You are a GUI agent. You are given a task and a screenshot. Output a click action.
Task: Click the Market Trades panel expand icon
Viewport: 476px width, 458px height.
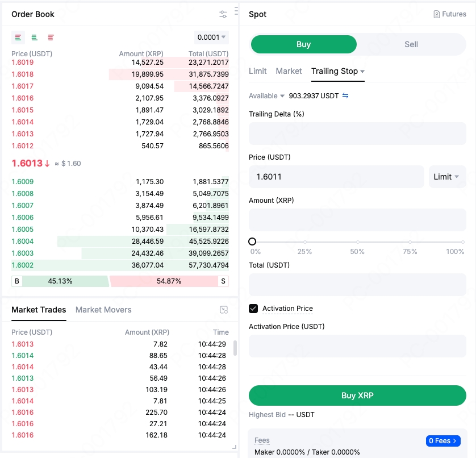pos(224,310)
